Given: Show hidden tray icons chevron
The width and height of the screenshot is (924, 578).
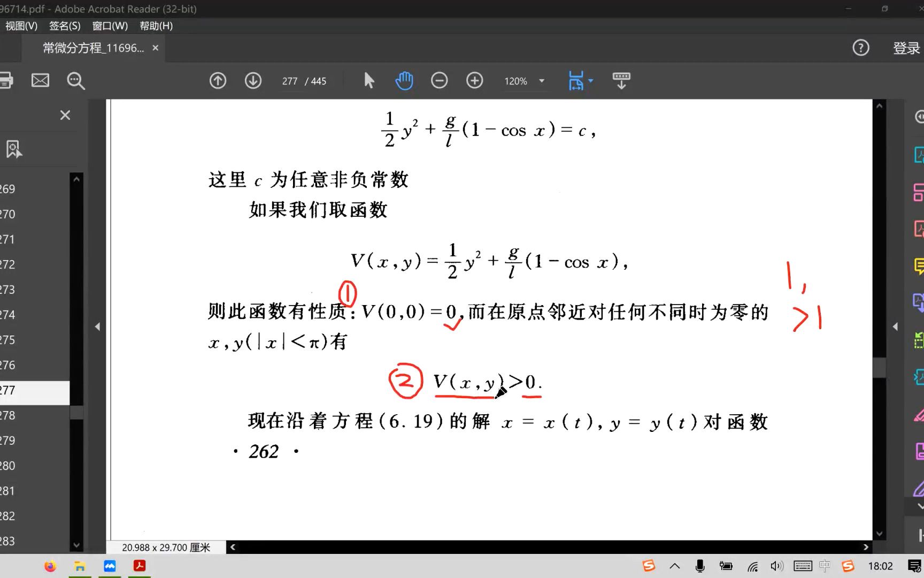Looking at the screenshot, I should (675, 566).
